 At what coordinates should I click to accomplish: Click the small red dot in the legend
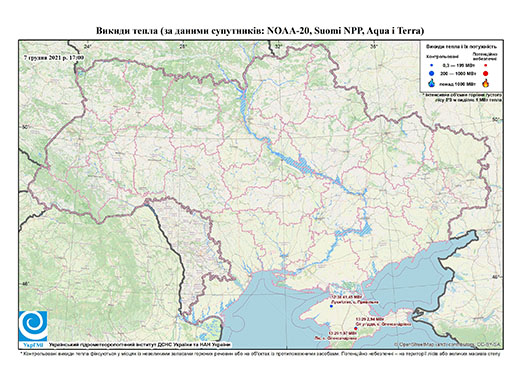click(x=485, y=65)
